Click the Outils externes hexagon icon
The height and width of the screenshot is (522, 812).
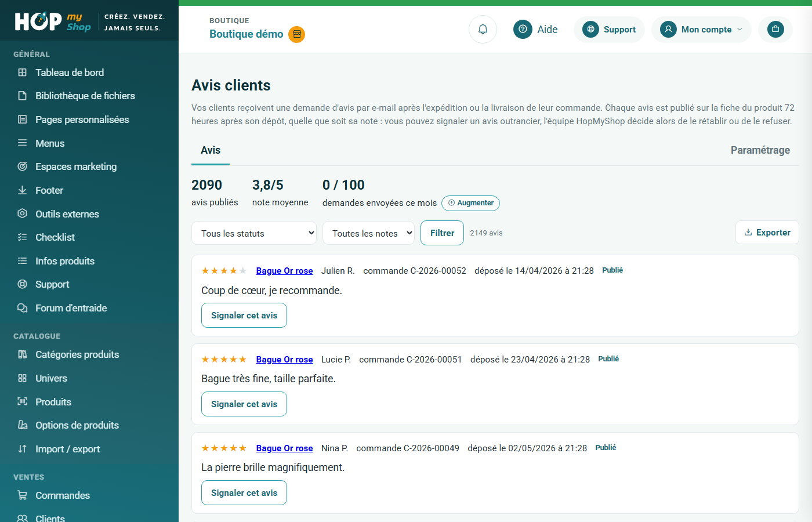click(x=22, y=213)
